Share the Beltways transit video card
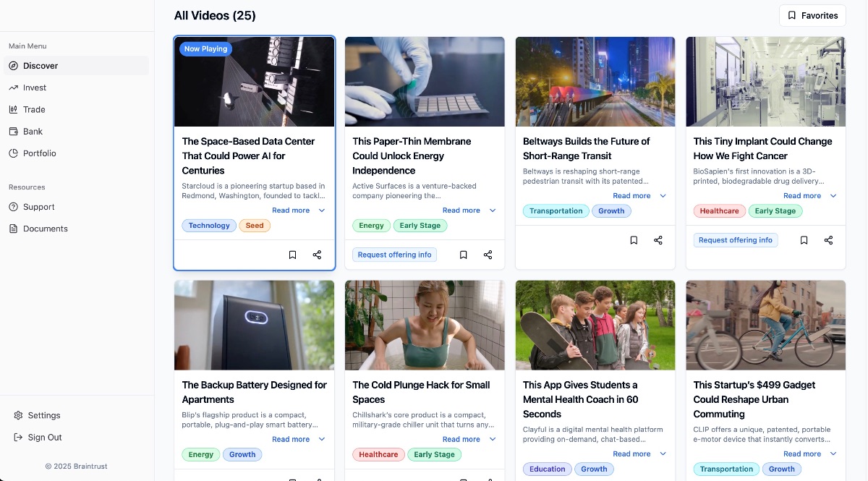This screenshot has width=868, height=481. tap(658, 240)
